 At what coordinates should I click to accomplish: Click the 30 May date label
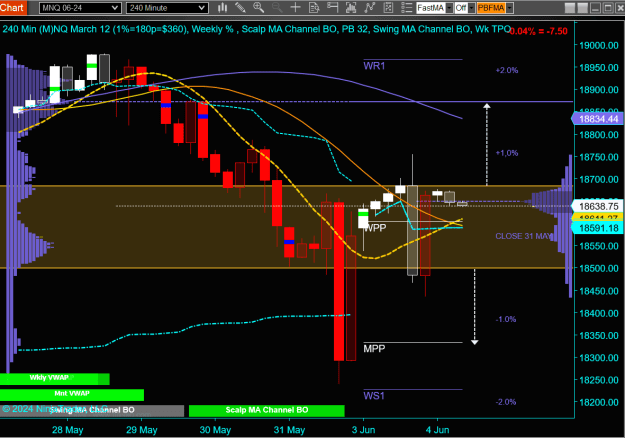click(x=215, y=430)
